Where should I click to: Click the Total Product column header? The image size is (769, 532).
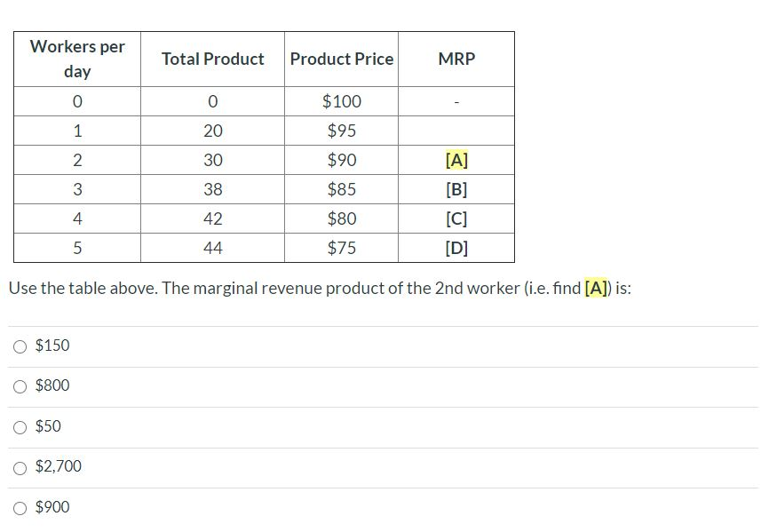(211, 59)
